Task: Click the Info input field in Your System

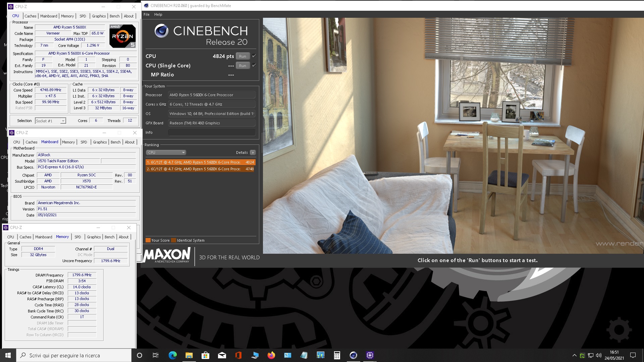Action: (x=212, y=132)
